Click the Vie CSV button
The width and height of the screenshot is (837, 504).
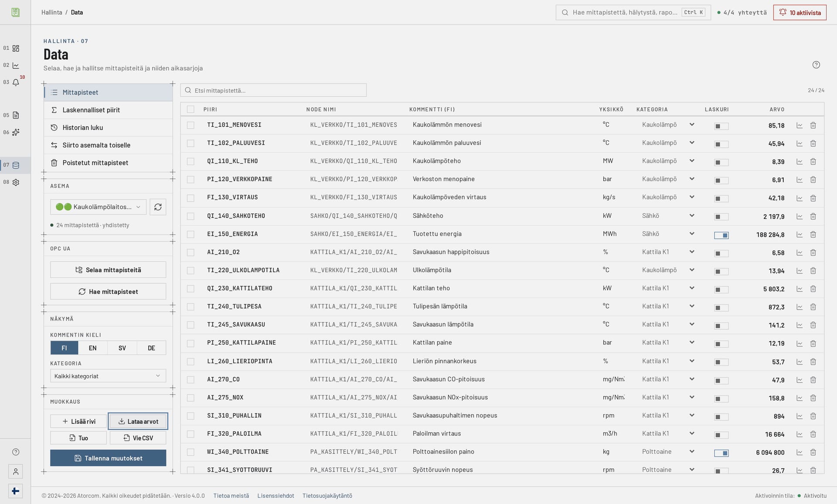tap(138, 438)
